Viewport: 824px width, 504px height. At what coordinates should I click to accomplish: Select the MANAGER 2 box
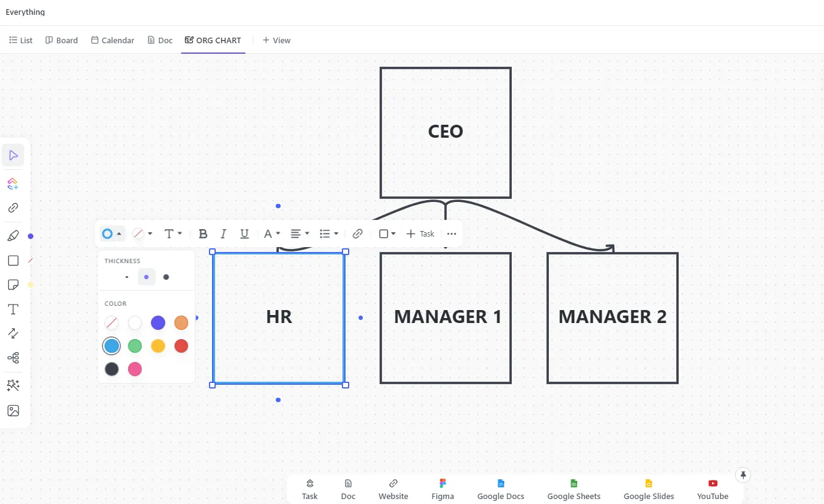pyautogui.click(x=613, y=317)
